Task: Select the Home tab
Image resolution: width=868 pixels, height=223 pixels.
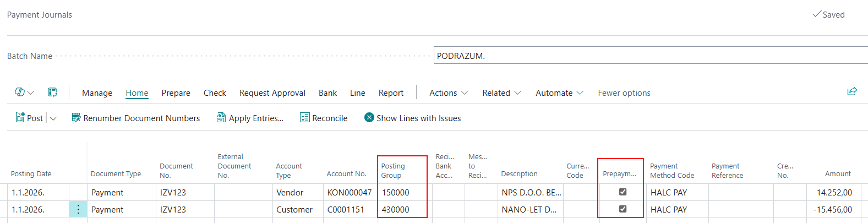Action: [137, 93]
